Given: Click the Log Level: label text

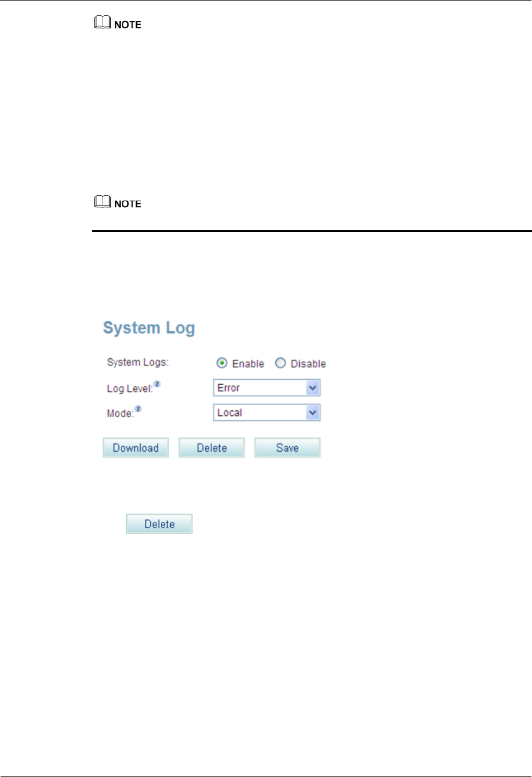Looking at the screenshot, I should [130, 389].
